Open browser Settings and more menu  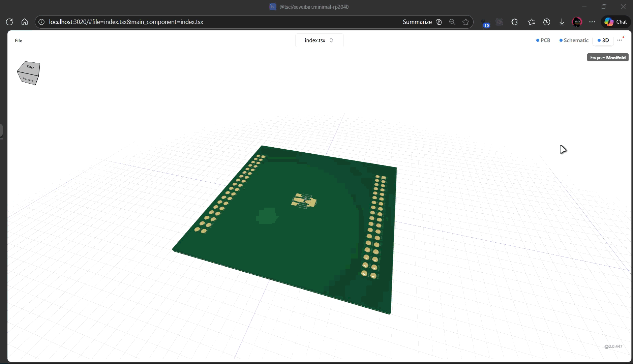point(592,22)
